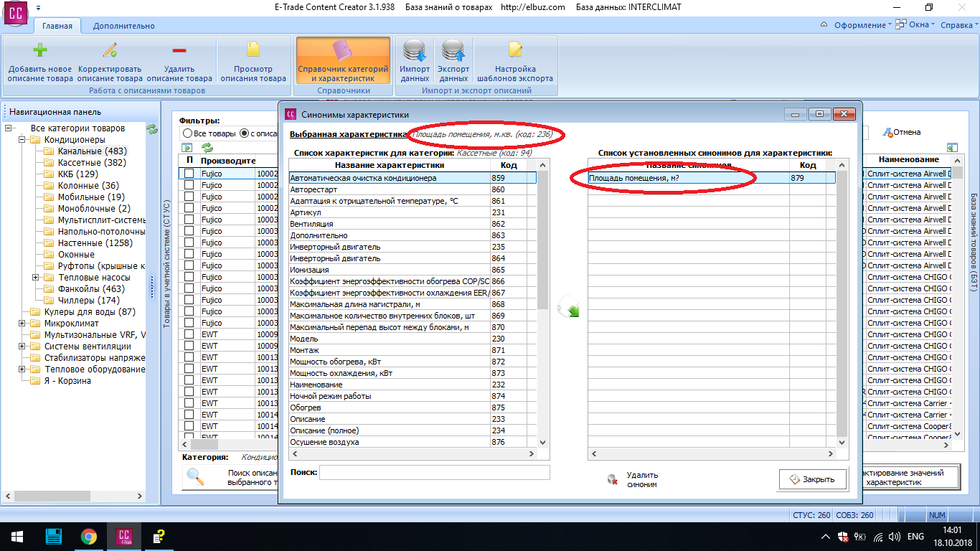This screenshot has height=551, width=980.
Task: Expand the Системы вентиляции folder
Action: 22,347
